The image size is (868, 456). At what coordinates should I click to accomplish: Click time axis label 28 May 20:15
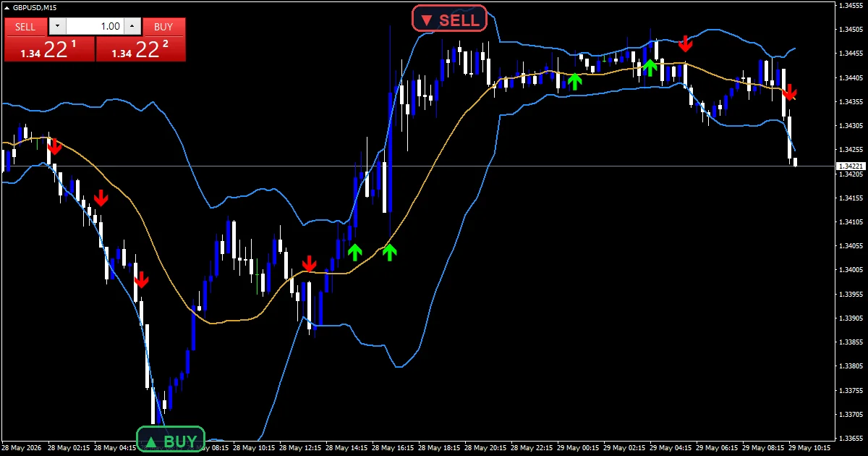[x=484, y=448]
